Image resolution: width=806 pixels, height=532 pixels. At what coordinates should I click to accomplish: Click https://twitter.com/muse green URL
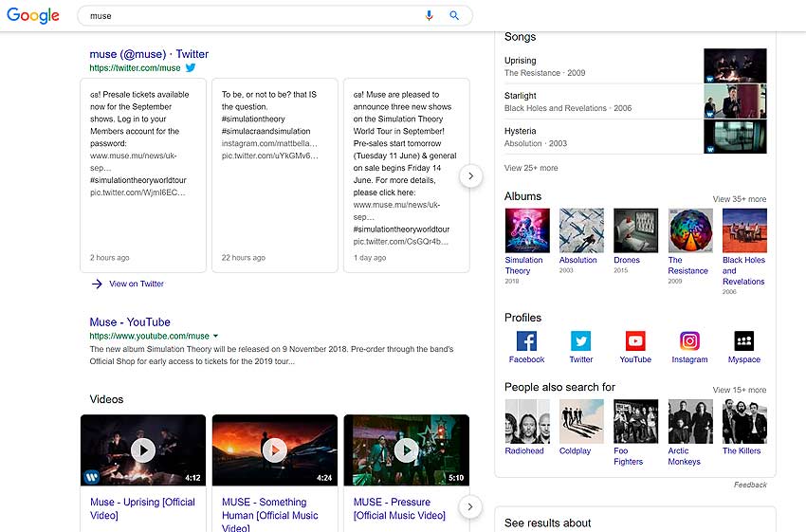pyautogui.click(x=135, y=68)
